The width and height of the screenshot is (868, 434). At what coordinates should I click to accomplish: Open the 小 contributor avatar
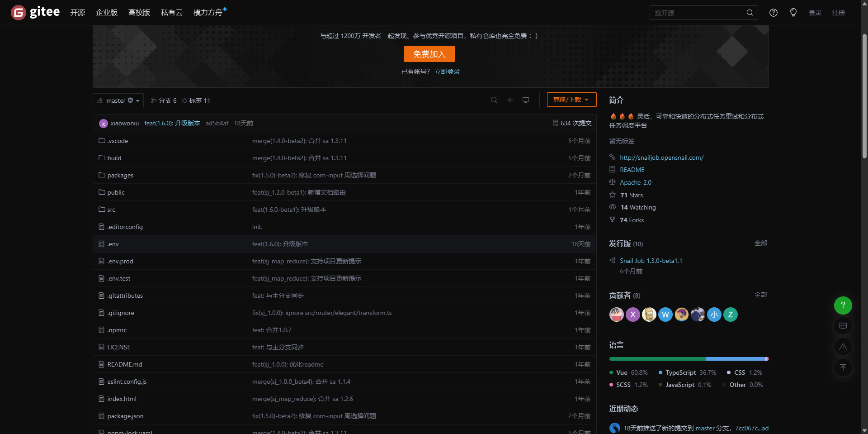[x=714, y=315]
